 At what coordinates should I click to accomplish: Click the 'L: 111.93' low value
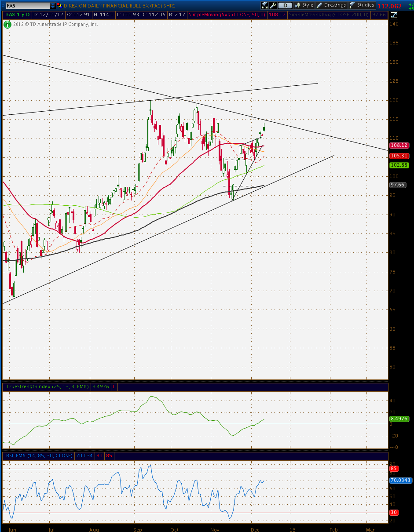pos(128,15)
